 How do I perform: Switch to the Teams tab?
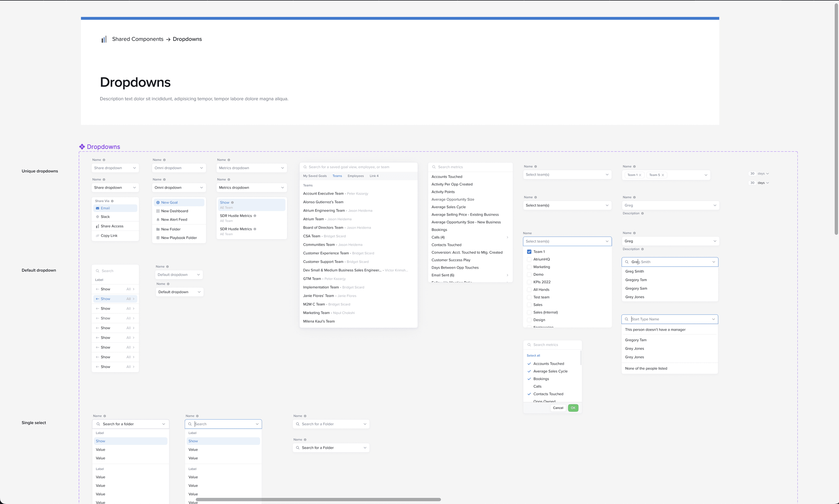point(337,176)
